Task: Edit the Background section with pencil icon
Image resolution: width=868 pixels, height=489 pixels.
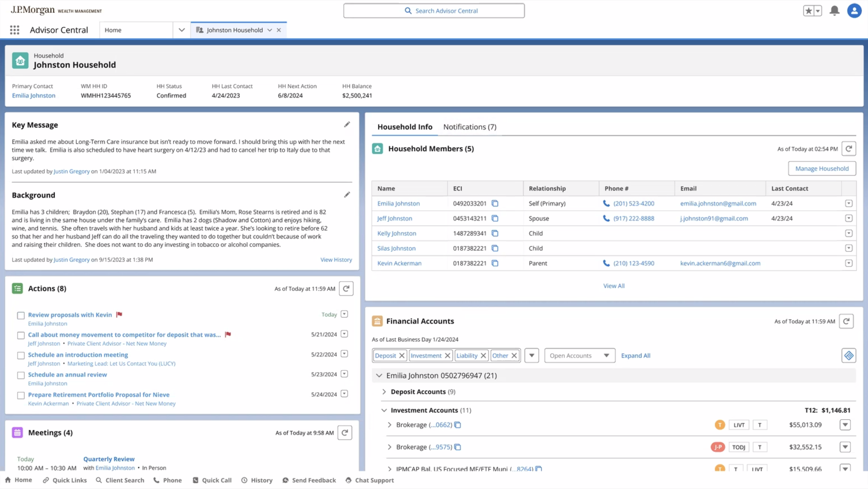Action: pos(347,195)
